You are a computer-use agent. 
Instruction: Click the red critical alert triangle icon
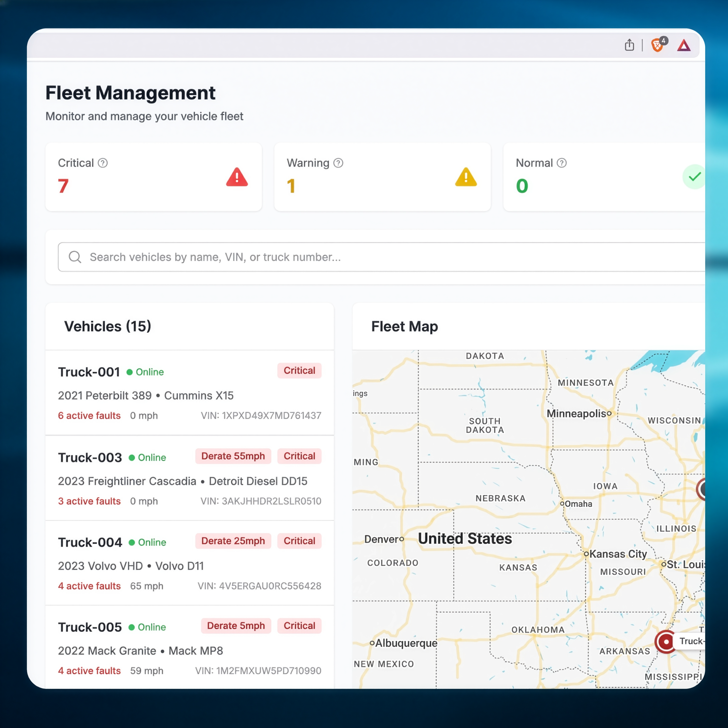[x=237, y=177]
